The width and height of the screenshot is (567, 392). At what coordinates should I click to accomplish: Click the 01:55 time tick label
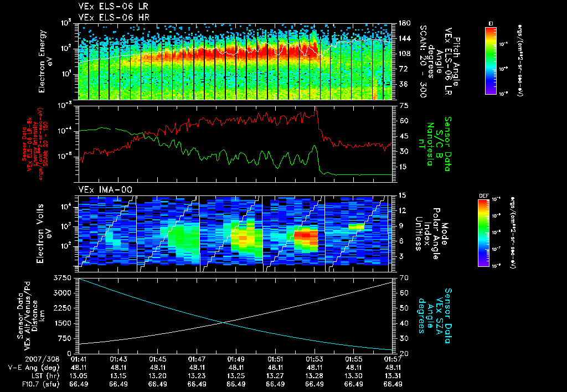354,359
